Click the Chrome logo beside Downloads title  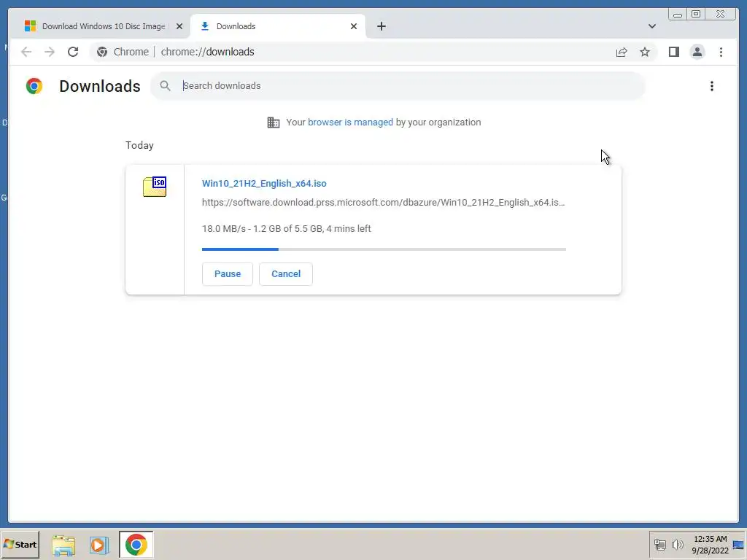(34, 86)
